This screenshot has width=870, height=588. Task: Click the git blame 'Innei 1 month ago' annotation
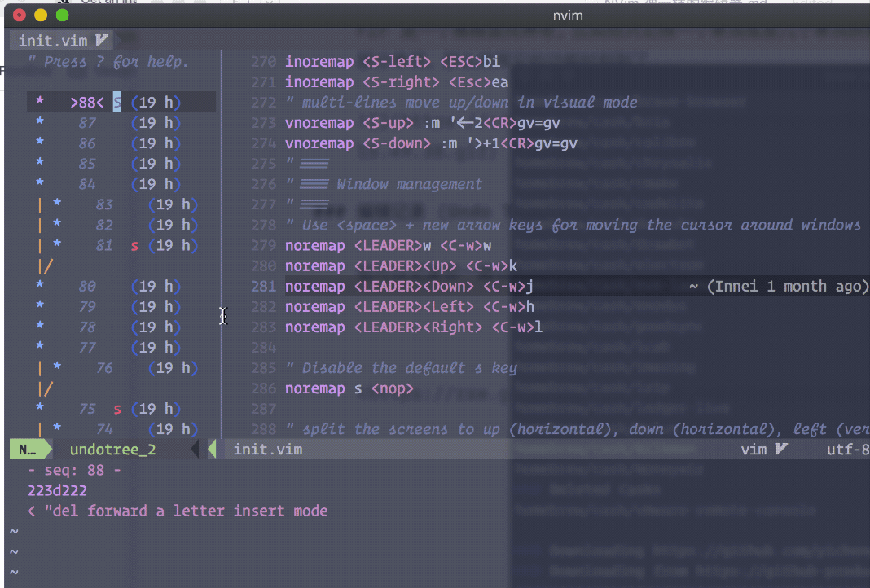tap(779, 286)
